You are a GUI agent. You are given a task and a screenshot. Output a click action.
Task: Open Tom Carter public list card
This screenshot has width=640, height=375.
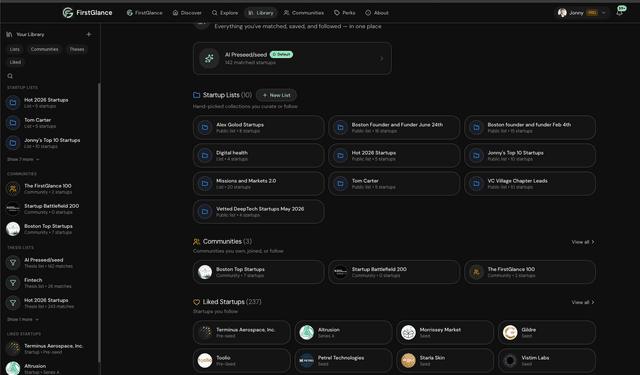pyautogui.click(x=394, y=184)
